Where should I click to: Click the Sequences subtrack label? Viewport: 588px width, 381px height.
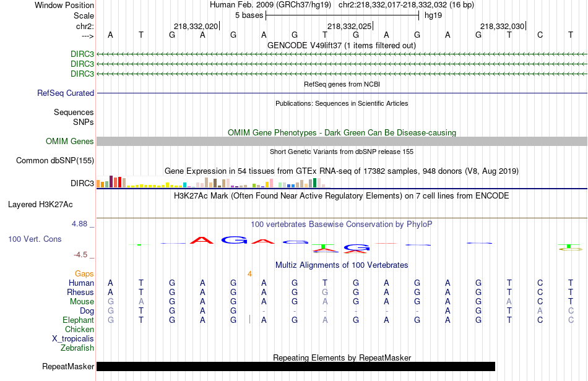[x=74, y=113]
